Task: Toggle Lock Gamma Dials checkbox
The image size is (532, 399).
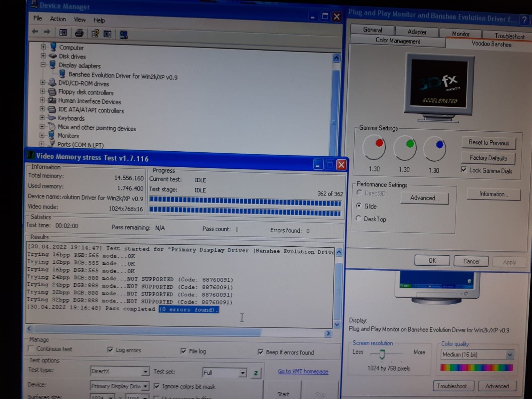Action: (464, 170)
